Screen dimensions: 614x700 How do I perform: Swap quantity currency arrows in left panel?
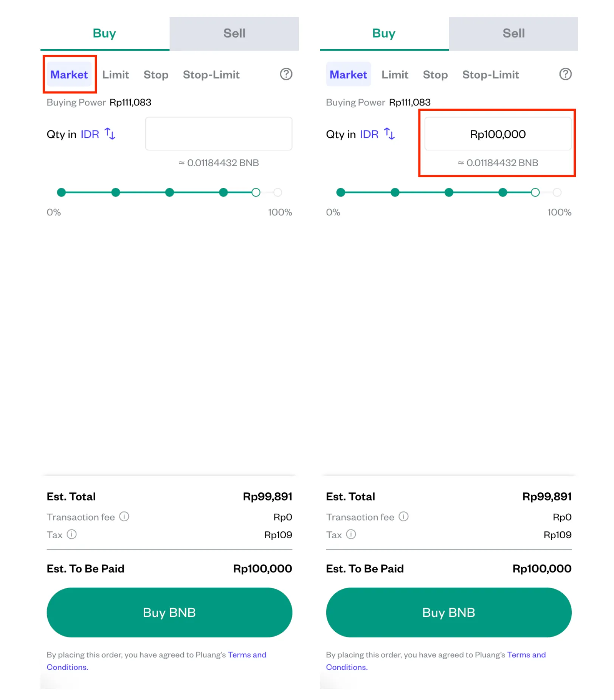click(x=110, y=133)
